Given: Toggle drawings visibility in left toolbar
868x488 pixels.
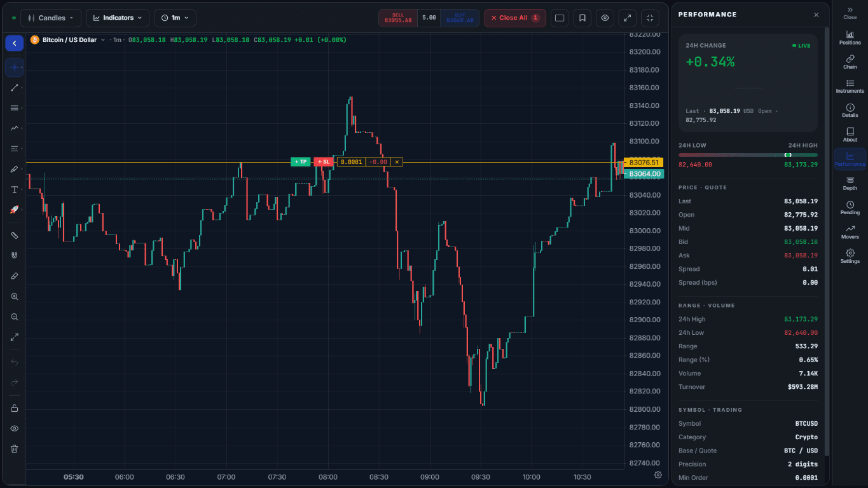Looking at the screenshot, I should tap(15, 428).
